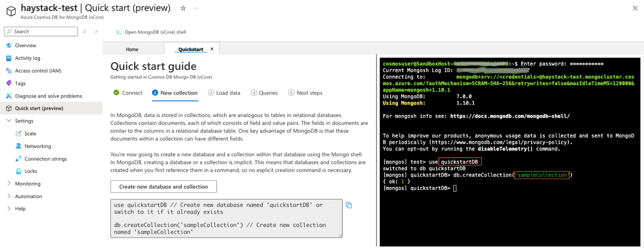Collapse the sidebar with the double chevron
The image size is (644, 248).
click(x=96, y=31)
